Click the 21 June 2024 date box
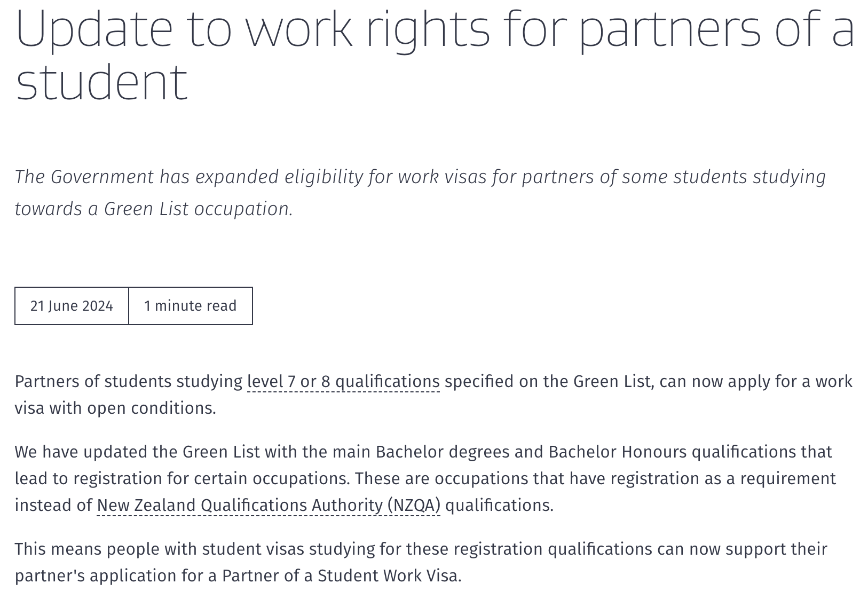Screen dimensions: 868x599 (72, 306)
